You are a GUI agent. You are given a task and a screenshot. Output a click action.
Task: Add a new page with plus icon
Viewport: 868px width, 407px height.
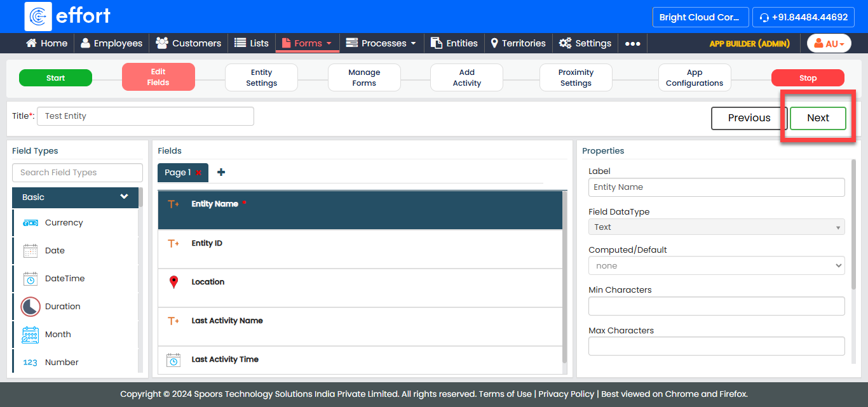(x=221, y=172)
